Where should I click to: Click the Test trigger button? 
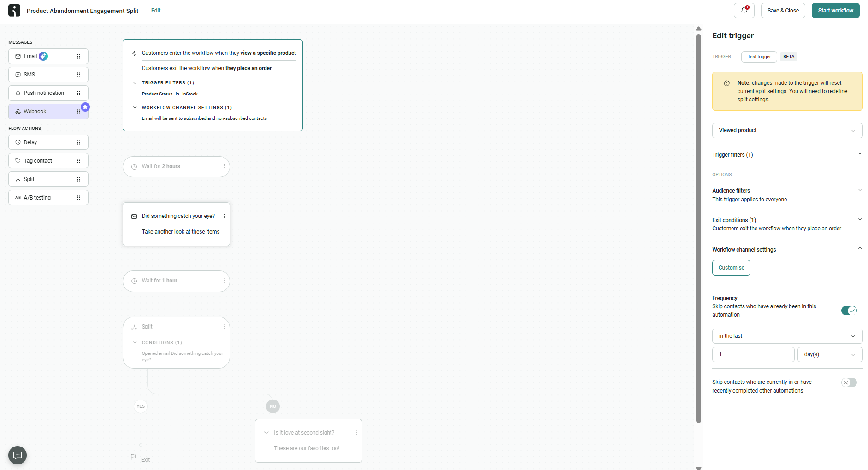point(759,57)
